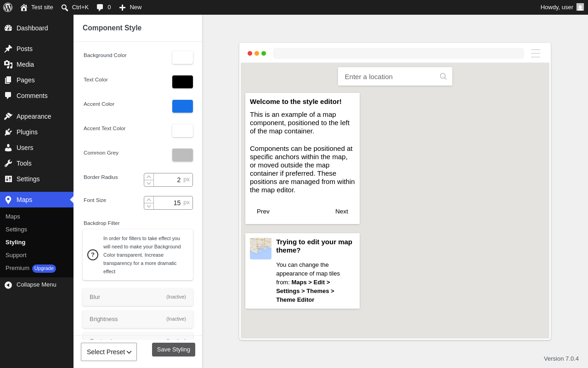
Task: Click the user avatar in admin bar
Action: pyautogui.click(x=580, y=7)
